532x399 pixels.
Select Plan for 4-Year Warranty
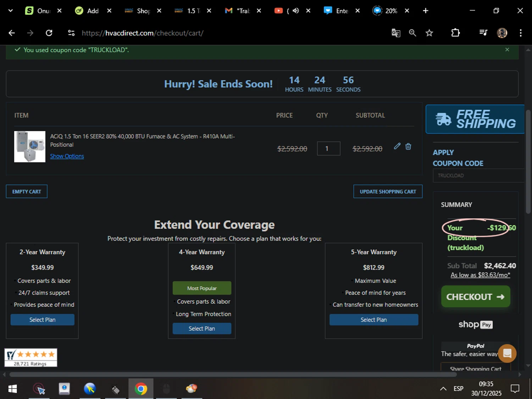point(201,328)
